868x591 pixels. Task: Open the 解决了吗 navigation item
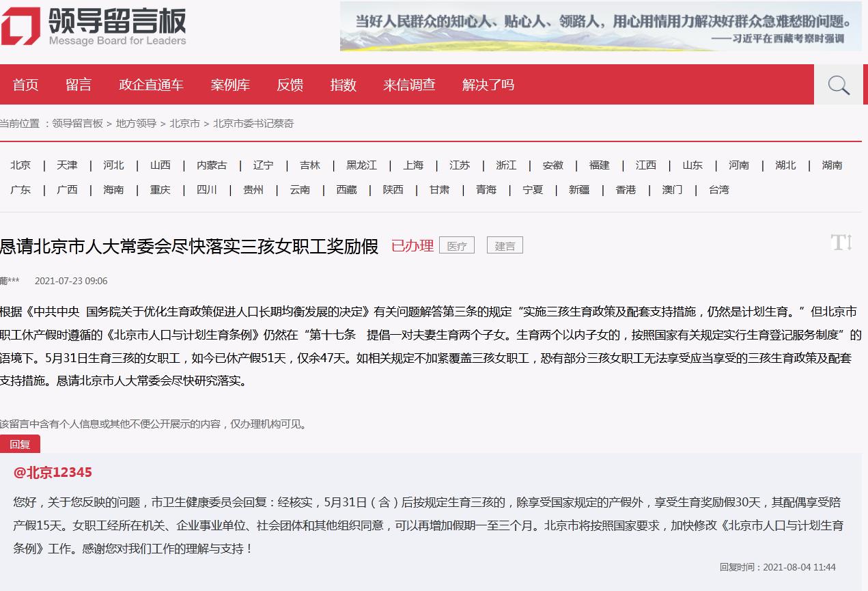coord(488,85)
